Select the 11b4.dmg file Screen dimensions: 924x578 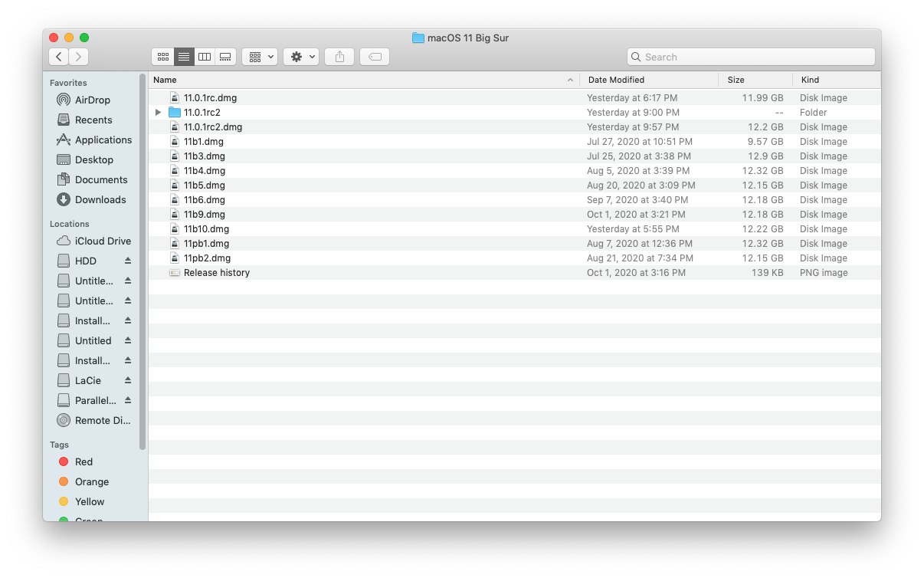(515, 171)
